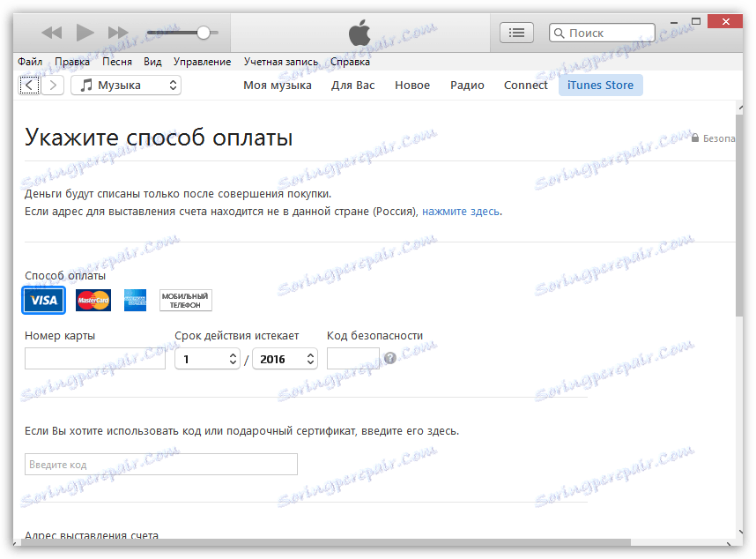Screen dimensions: 756x559
Task: Open the Управление menu
Action: point(202,62)
